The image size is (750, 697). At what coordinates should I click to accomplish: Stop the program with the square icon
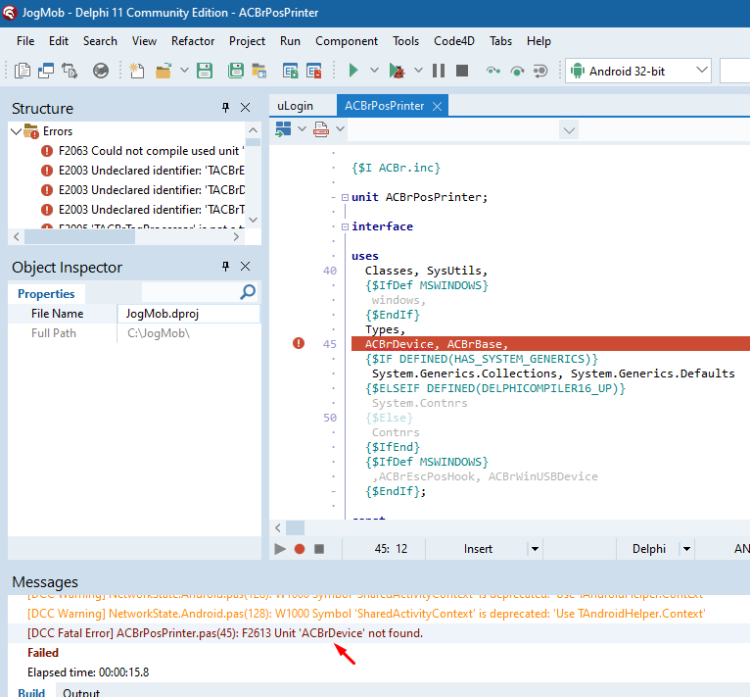click(462, 71)
